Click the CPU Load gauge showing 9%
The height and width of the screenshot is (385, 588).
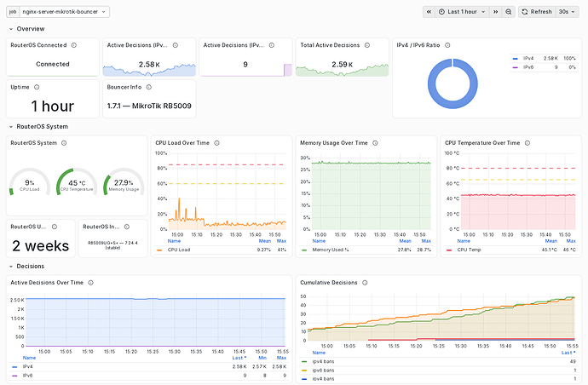coord(30,182)
